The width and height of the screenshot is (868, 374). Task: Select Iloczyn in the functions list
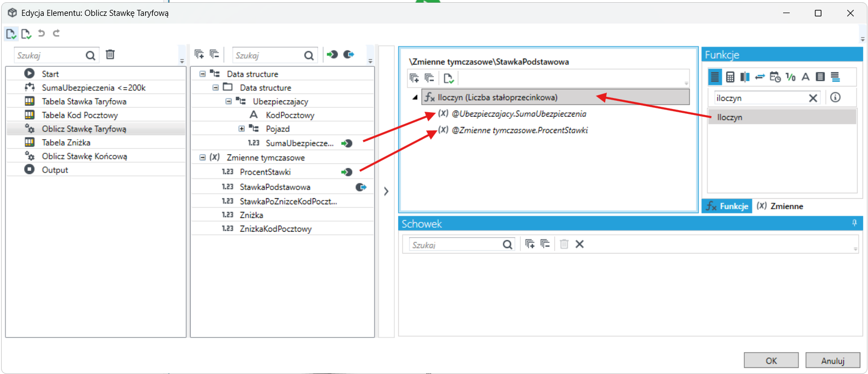pyautogui.click(x=782, y=117)
